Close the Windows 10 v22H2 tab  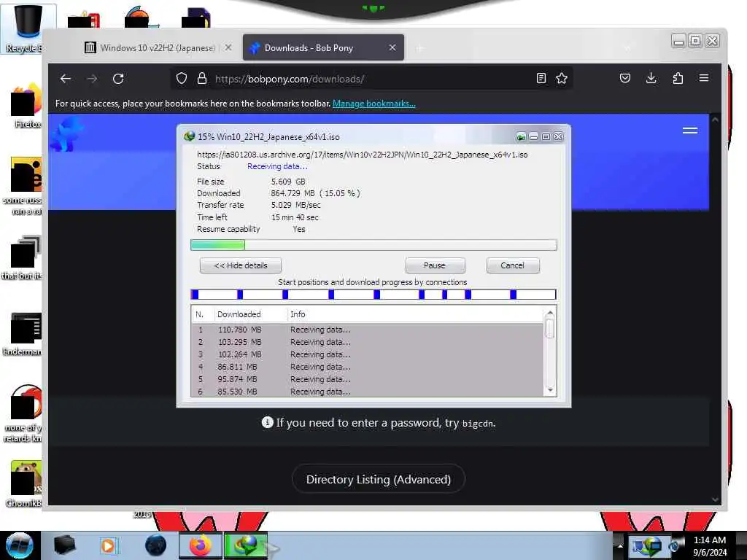tap(228, 47)
